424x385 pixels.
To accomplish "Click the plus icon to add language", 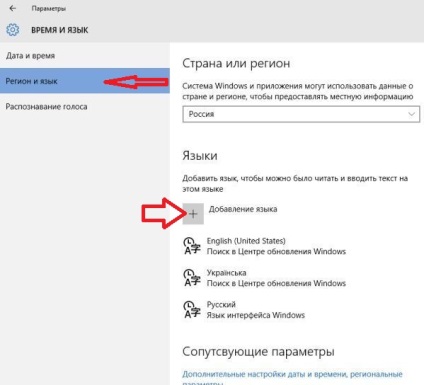I will (193, 214).
